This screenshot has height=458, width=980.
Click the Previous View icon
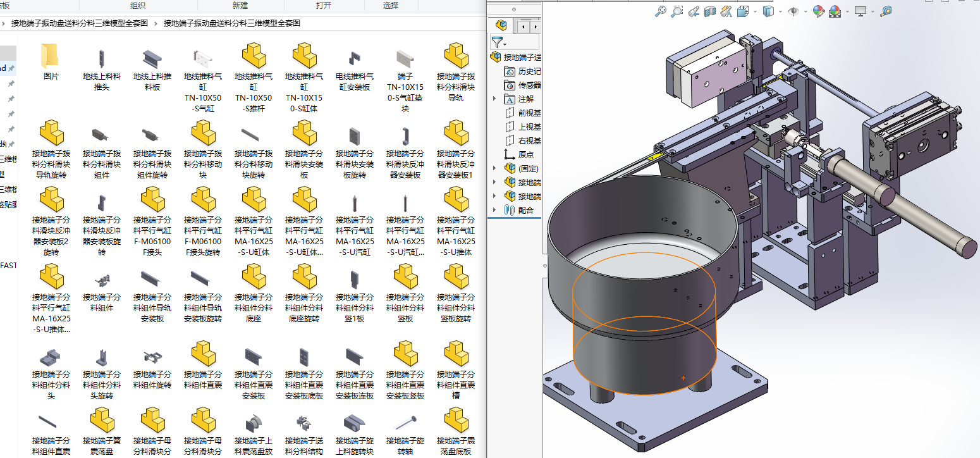tap(694, 11)
